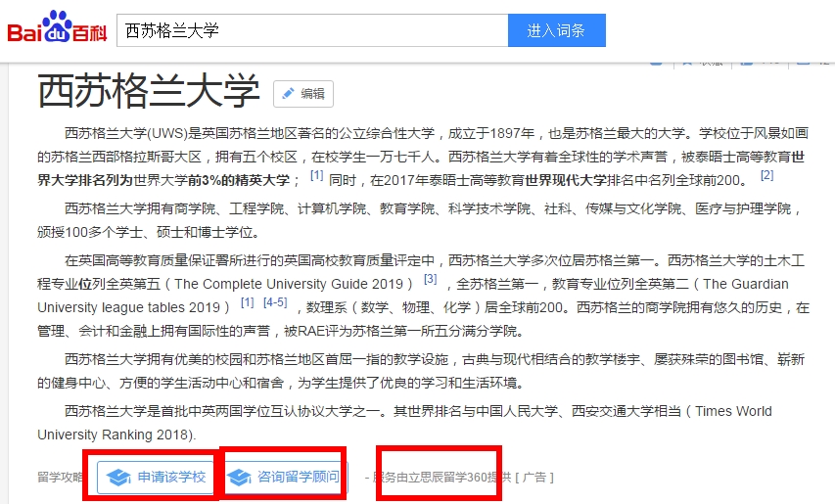
Task: Click the 申请该学校 button
Action: [156, 477]
